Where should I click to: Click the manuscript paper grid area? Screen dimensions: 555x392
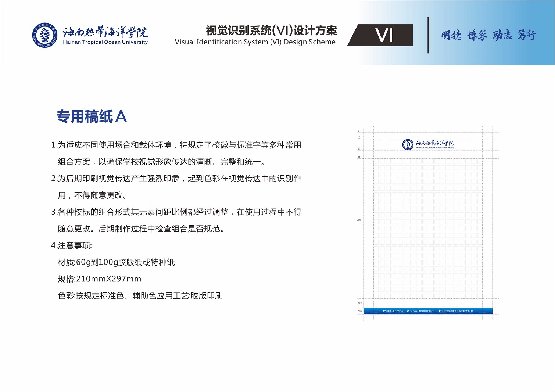[428, 228]
